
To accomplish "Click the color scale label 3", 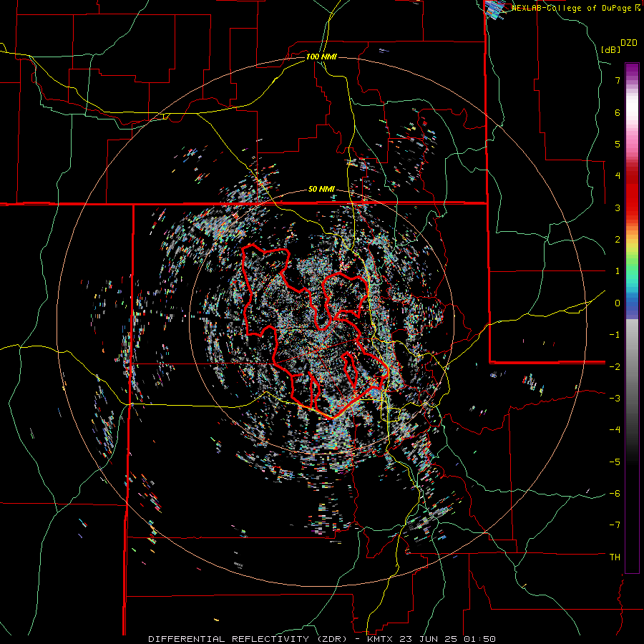I will tap(618, 208).
